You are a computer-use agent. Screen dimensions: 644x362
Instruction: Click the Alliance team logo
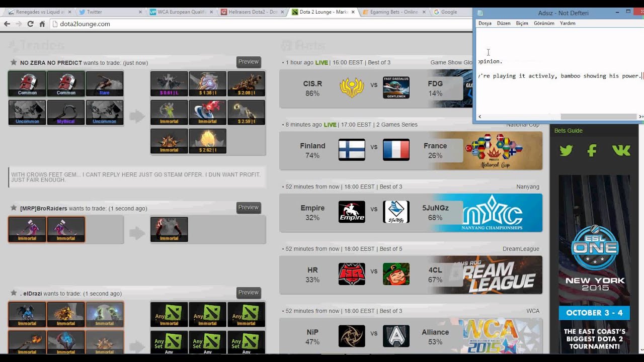pos(396,336)
